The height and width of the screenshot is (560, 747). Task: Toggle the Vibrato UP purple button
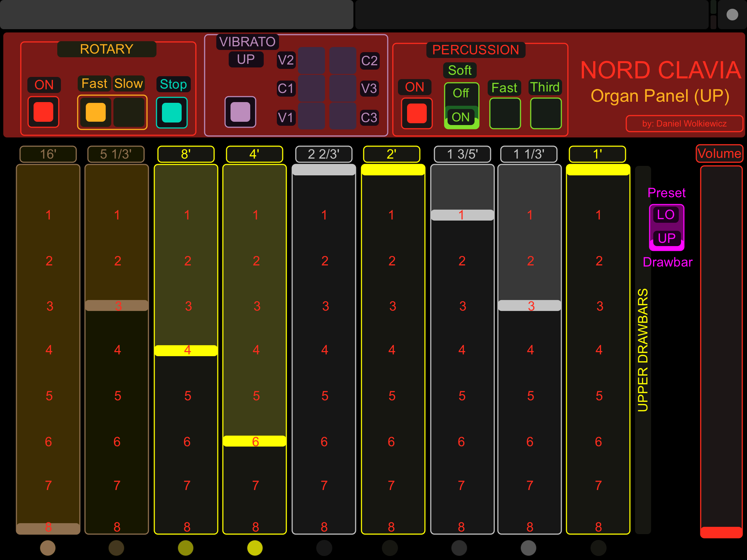(240, 112)
